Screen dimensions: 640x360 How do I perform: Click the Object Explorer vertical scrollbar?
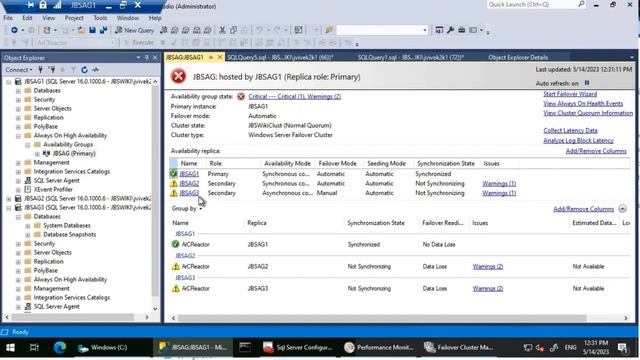click(155, 192)
